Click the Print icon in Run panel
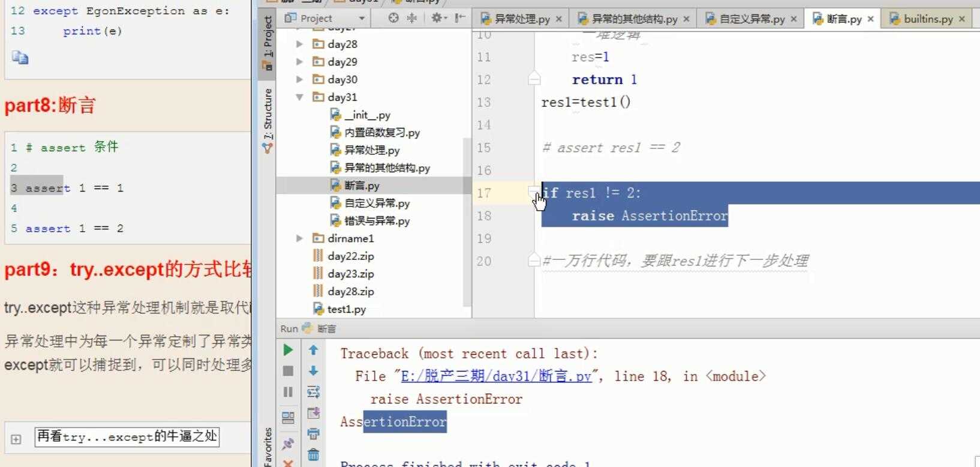980x467 pixels. click(x=313, y=433)
